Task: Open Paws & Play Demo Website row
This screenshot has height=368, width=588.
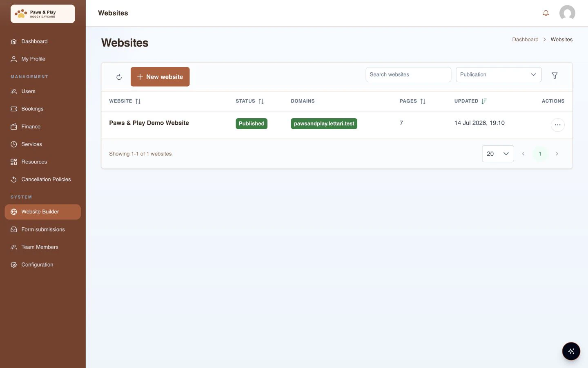Action: coord(337,125)
